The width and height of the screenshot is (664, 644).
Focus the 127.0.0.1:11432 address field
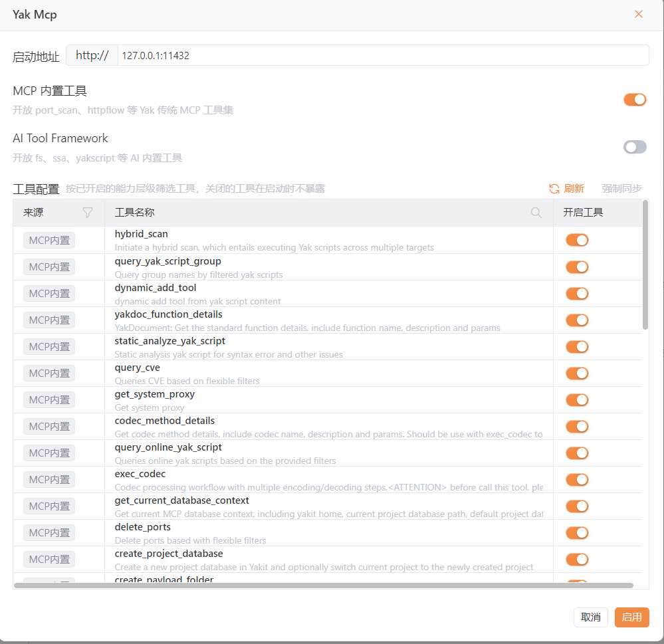click(384, 55)
